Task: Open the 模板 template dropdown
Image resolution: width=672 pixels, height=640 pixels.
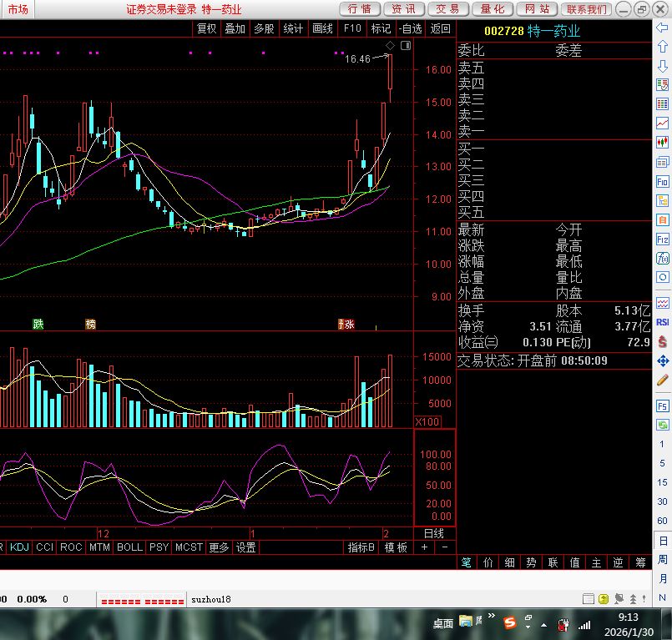Action: pos(396,547)
